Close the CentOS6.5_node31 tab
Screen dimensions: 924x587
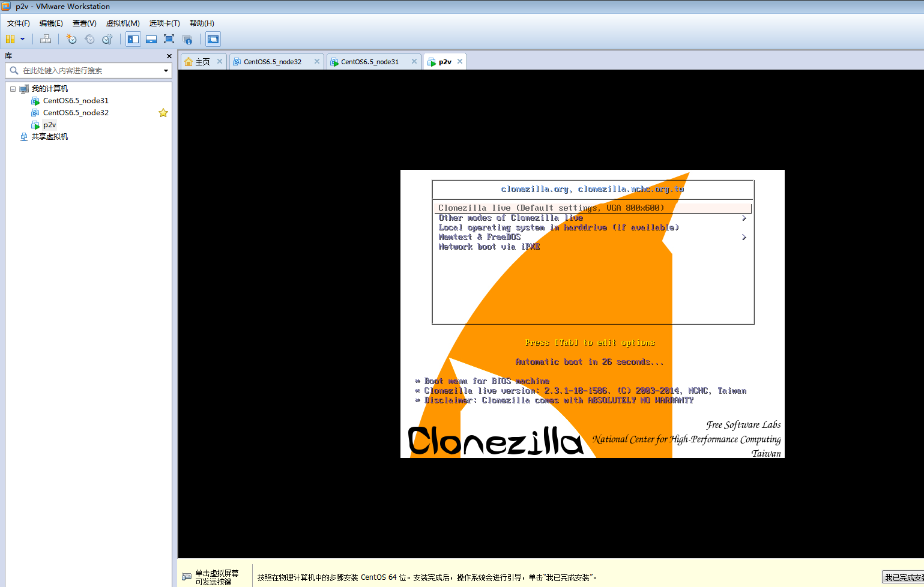pyautogui.click(x=414, y=61)
